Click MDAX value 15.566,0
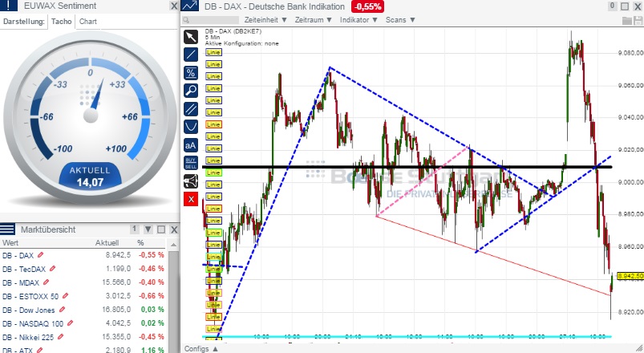The width and height of the screenshot is (644, 353). point(116,282)
